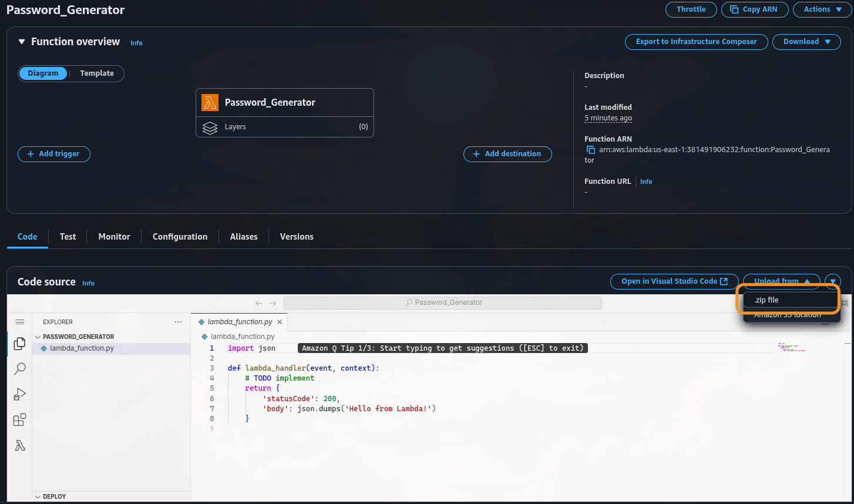The image size is (854, 504).
Task: Click the Explorer more actions ellipsis
Action: (x=178, y=322)
